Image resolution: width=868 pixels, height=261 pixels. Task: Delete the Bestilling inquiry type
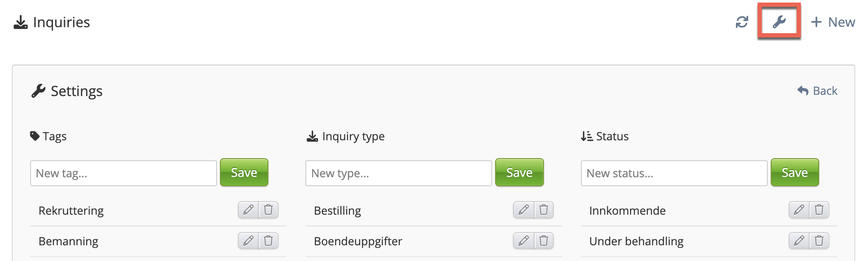pyautogui.click(x=544, y=210)
